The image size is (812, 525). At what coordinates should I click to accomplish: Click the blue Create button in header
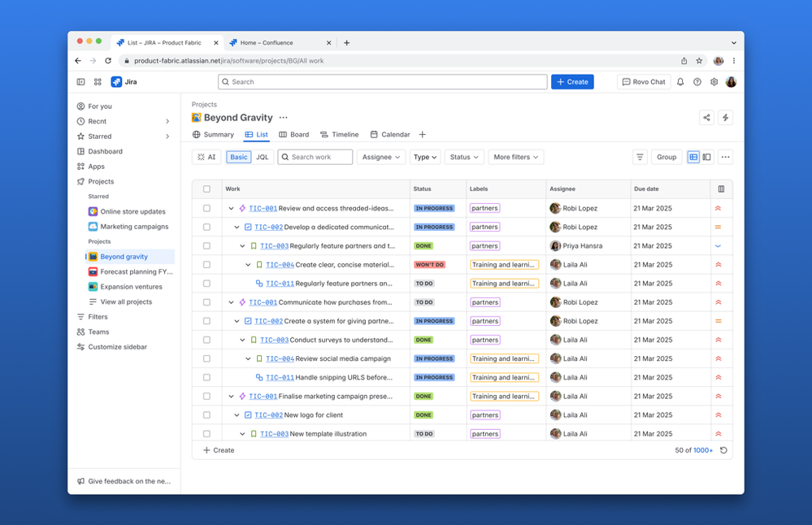(x=572, y=82)
